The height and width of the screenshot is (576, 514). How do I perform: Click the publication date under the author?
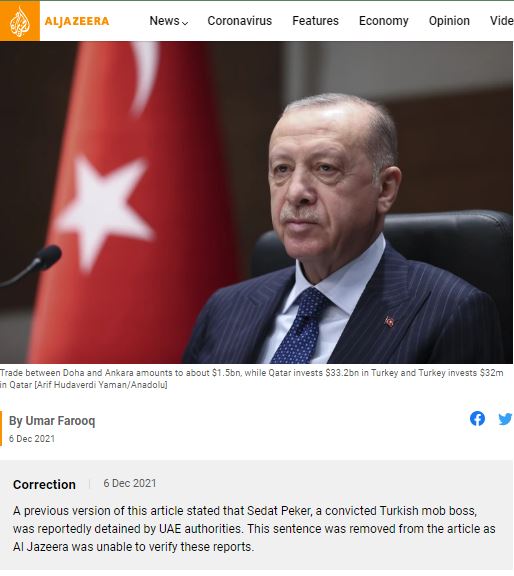32,439
